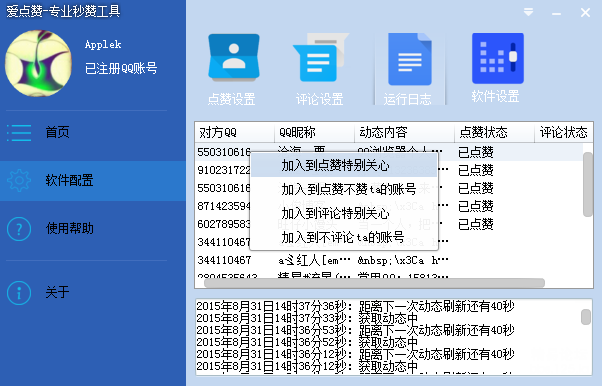Close the 爱点赞 window
This screenshot has height=386, width=602.
(x=585, y=13)
